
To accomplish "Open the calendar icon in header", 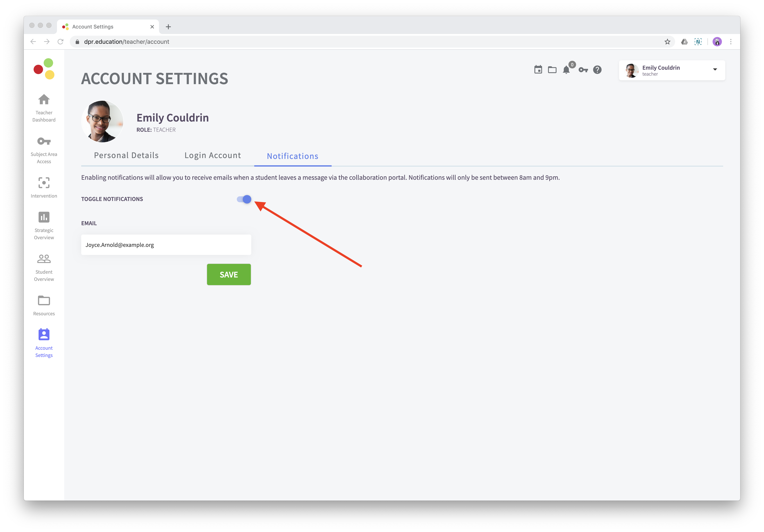I will point(538,70).
